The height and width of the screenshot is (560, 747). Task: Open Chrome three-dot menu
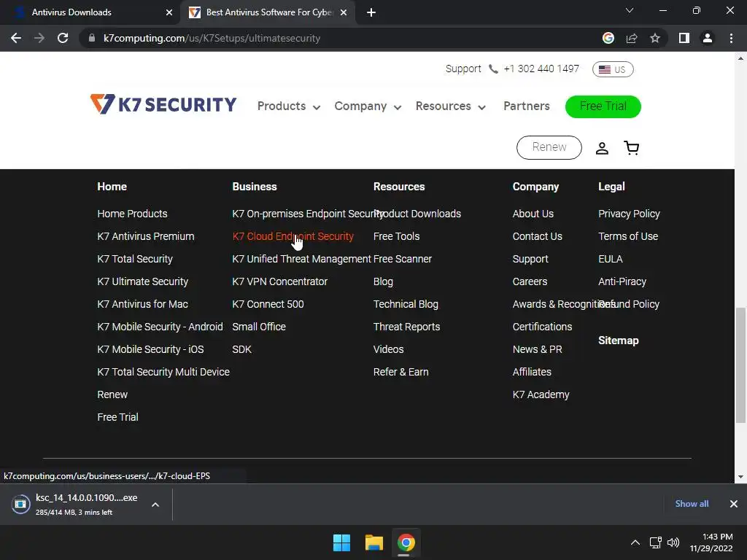[731, 38]
